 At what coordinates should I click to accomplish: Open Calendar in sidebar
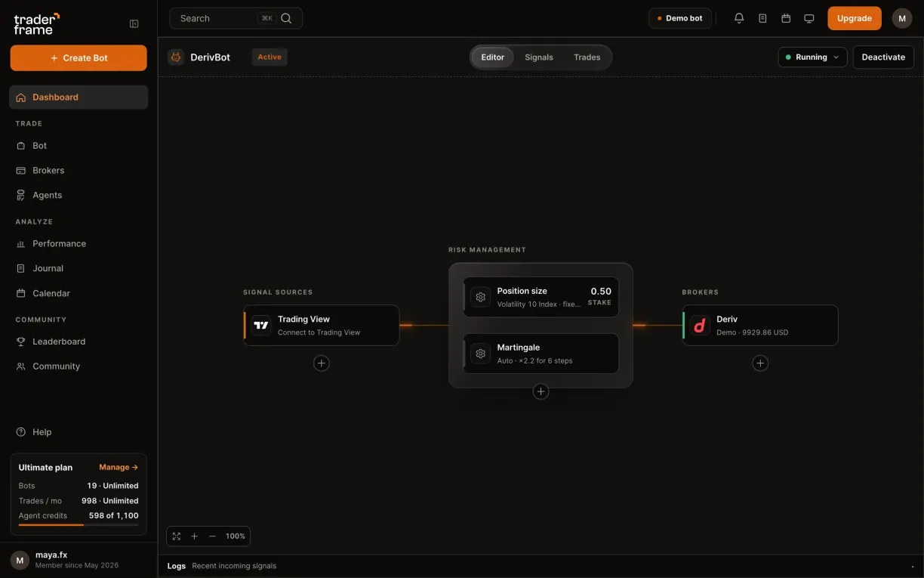(x=79, y=293)
